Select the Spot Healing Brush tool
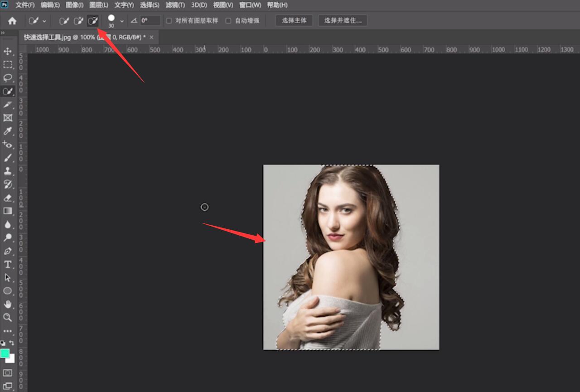The image size is (580, 392). (x=8, y=145)
